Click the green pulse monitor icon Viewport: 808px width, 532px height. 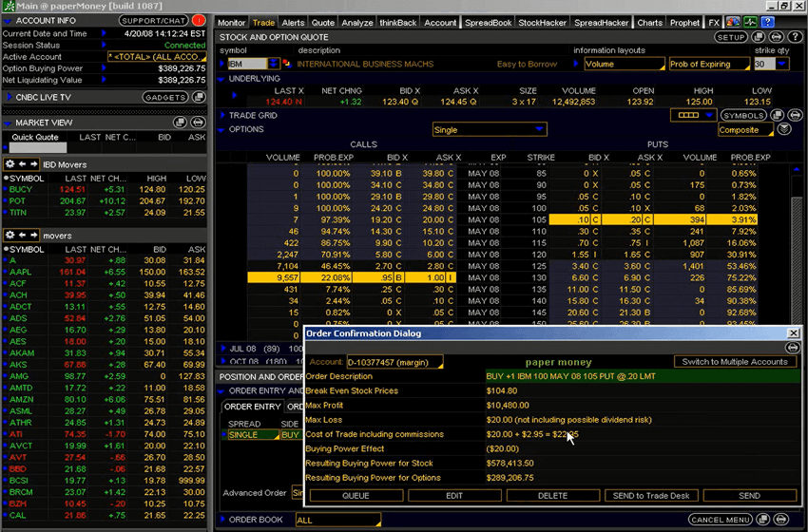click(750, 22)
